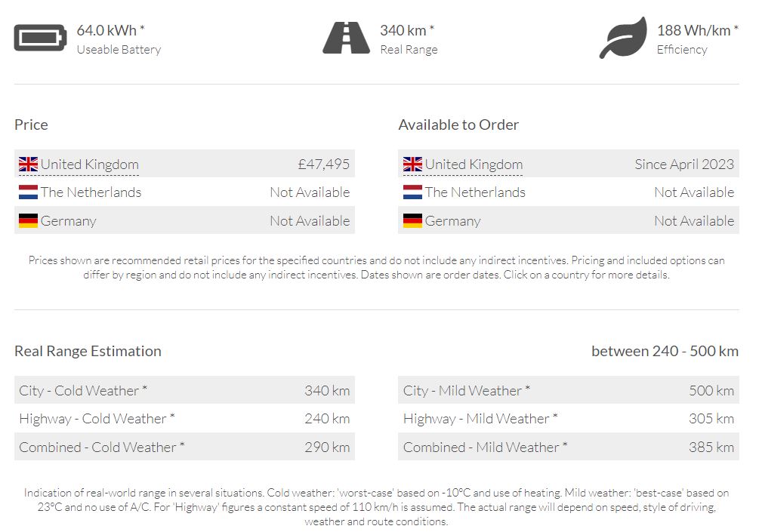The height and width of the screenshot is (532, 759).
Task: Click the road icon for Real Range
Action: coord(347,38)
